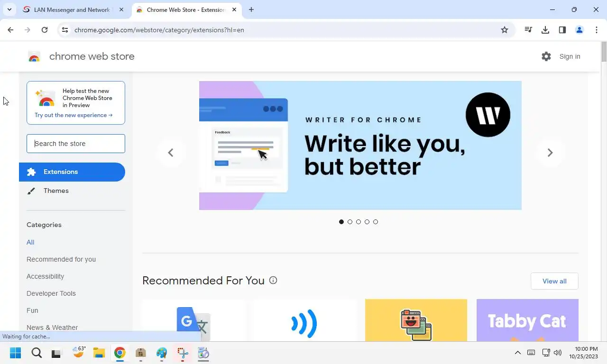607x364 pixels.
Task: Open the Tabby Cat extension card
Action: tap(527, 320)
